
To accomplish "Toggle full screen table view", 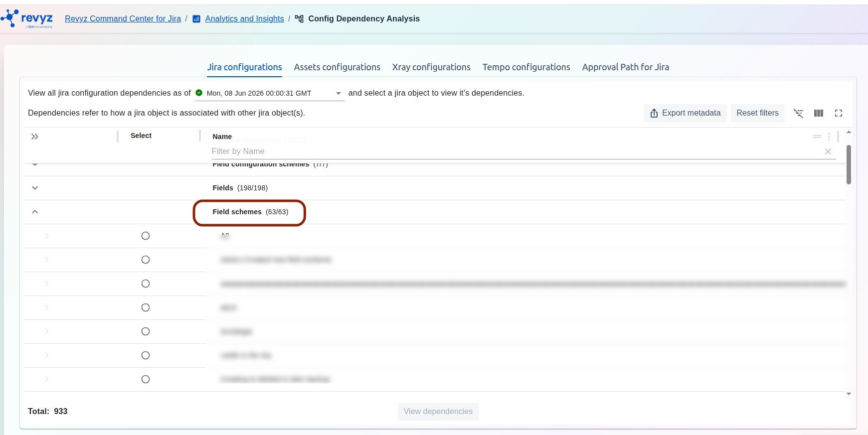I will click(839, 113).
